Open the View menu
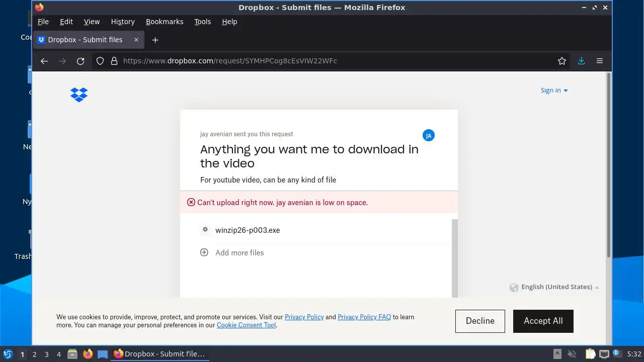644x362 pixels. pos(92,22)
